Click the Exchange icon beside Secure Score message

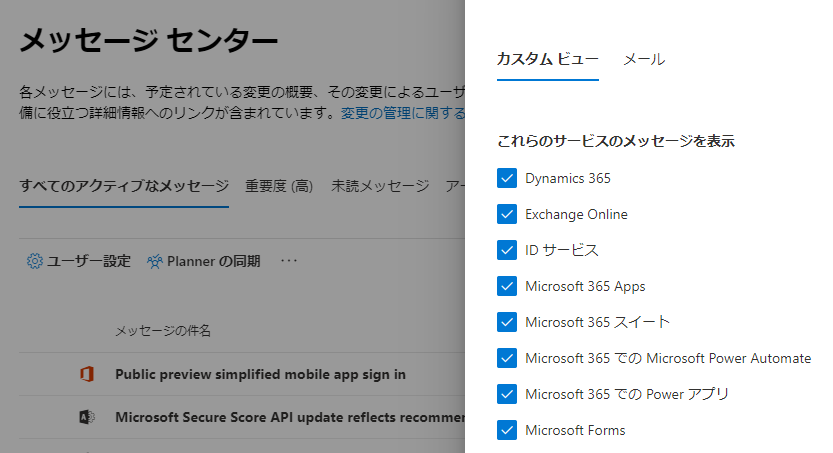(87, 417)
